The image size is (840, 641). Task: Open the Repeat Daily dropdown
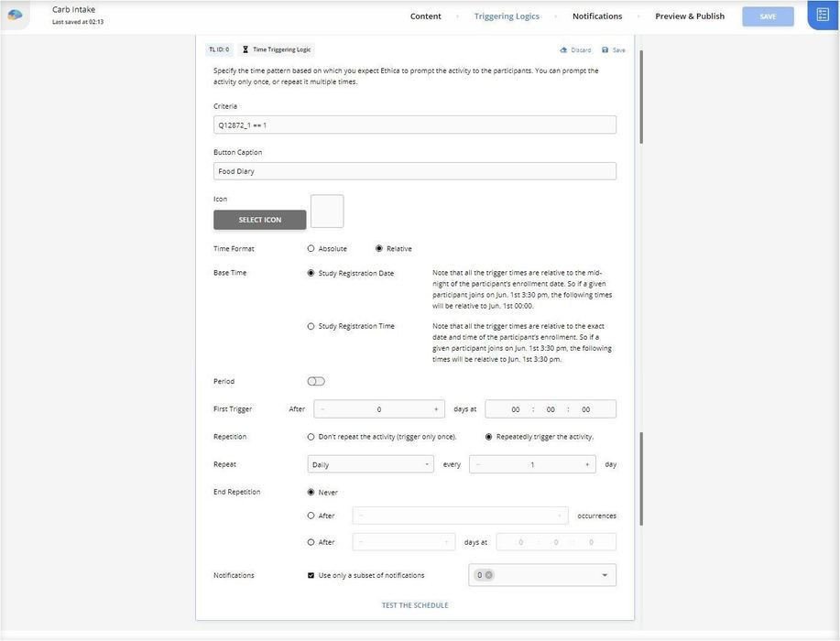pos(370,464)
